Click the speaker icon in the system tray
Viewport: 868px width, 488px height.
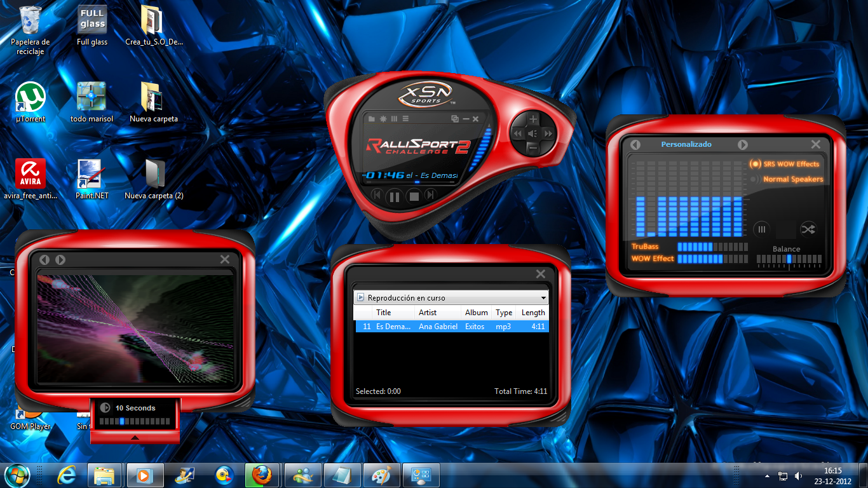coord(798,475)
